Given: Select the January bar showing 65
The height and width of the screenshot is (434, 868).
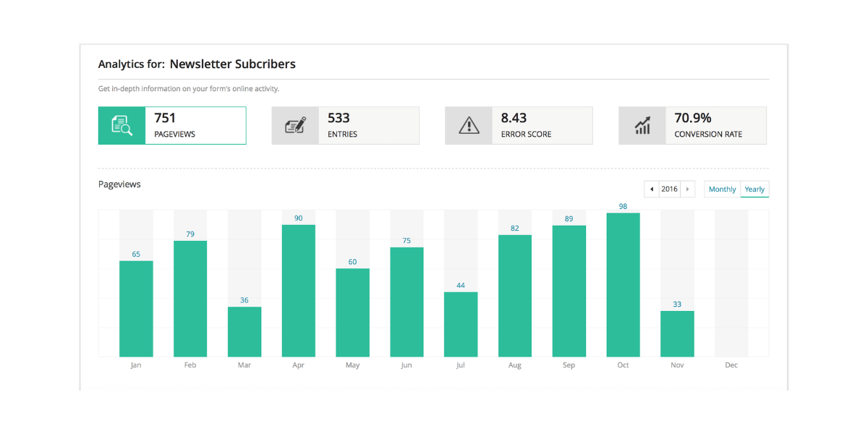Looking at the screenshot, I should coord(136,309).
